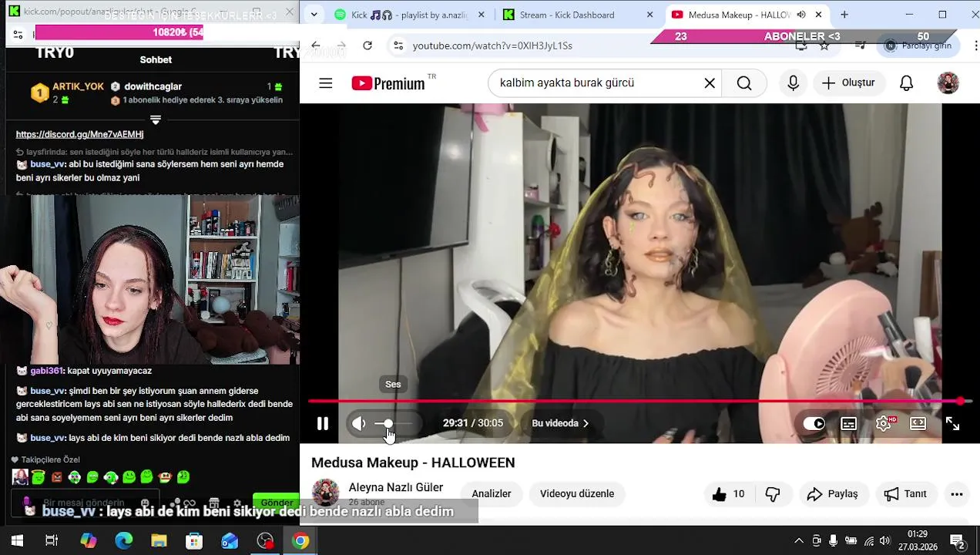This screenshot has height=555, width=980.
Task: Go to YouTube Premium home logo
Action: tap(388, 83)
